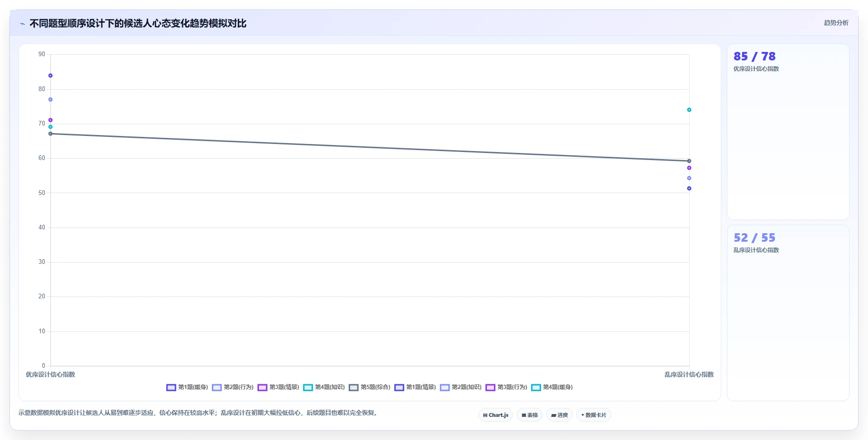Toggle the 第4题(暖身) legend item
The height and width of the screenshot is (440, 868).
pos(552,387)
